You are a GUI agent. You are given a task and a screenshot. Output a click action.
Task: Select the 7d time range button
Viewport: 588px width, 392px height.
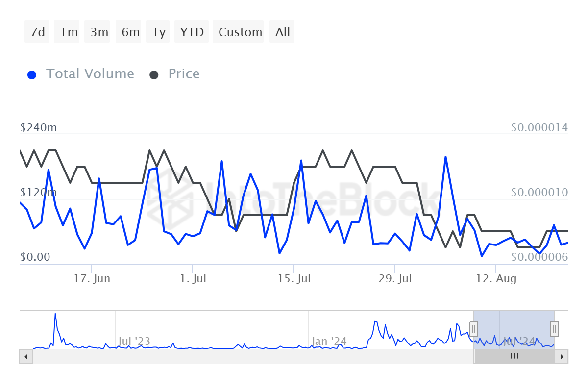pos(37,32)
